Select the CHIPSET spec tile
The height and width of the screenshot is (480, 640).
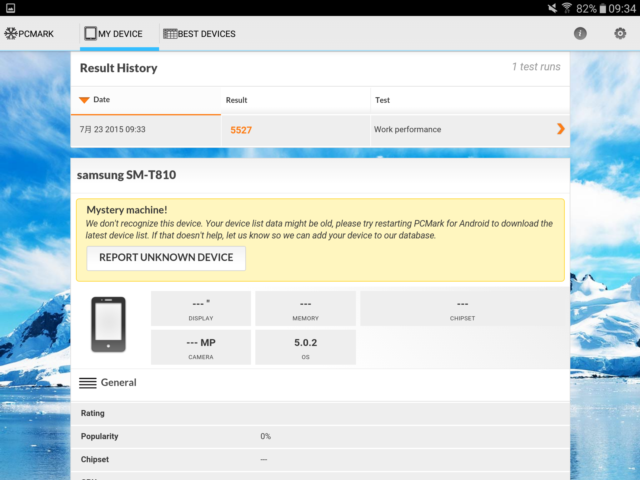pyautogui.click(x=462, y=309)
